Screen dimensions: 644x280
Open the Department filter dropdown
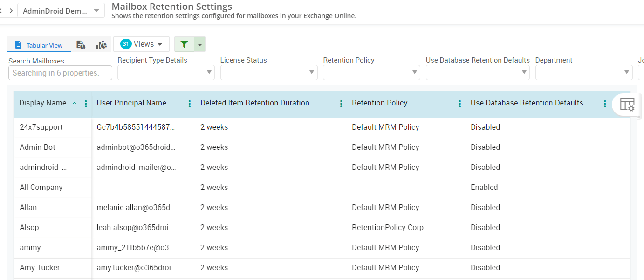pyautogui.click(x=584, y=73)
